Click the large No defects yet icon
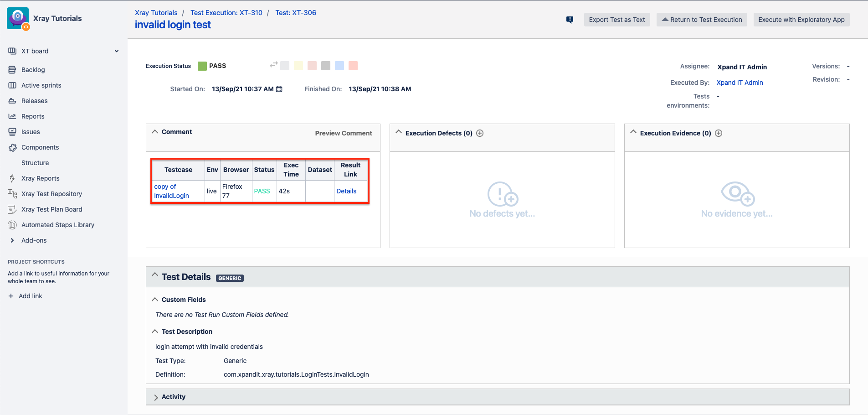This screenshot has width=868, height=415. click(x=503, y=194)
